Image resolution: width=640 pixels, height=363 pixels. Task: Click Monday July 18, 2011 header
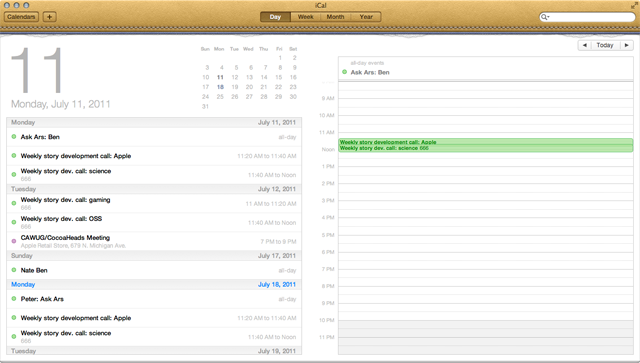154,285
